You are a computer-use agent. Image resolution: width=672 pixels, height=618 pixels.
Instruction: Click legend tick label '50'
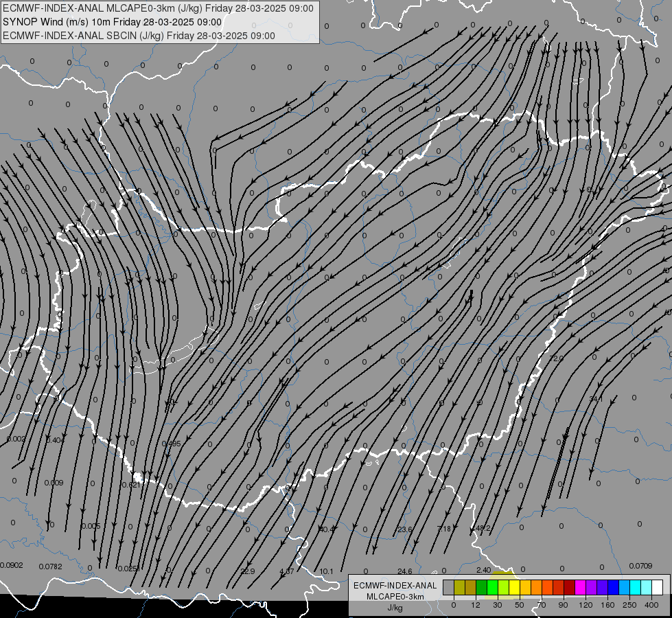pyautogui.click(x=520, y=605)
